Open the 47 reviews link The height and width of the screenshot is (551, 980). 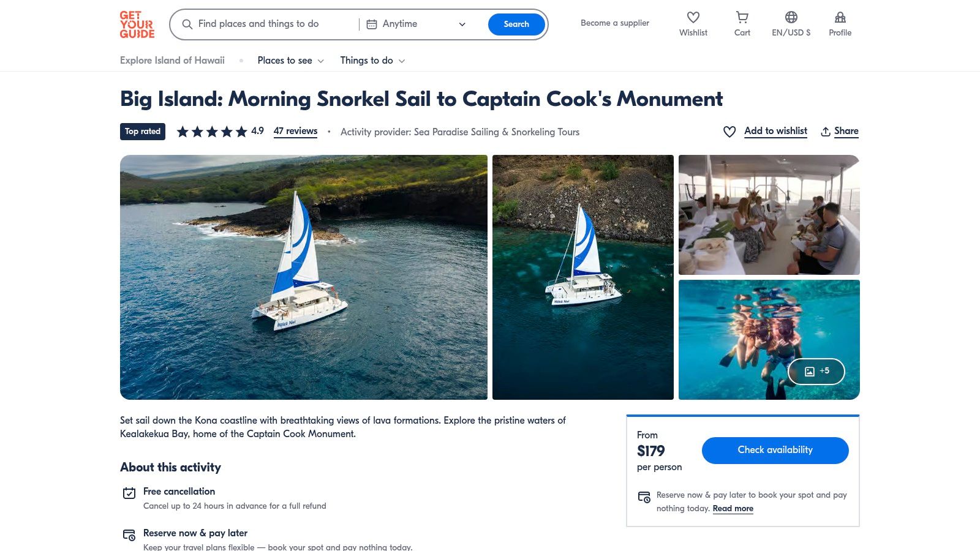click(x=295, y=131)
